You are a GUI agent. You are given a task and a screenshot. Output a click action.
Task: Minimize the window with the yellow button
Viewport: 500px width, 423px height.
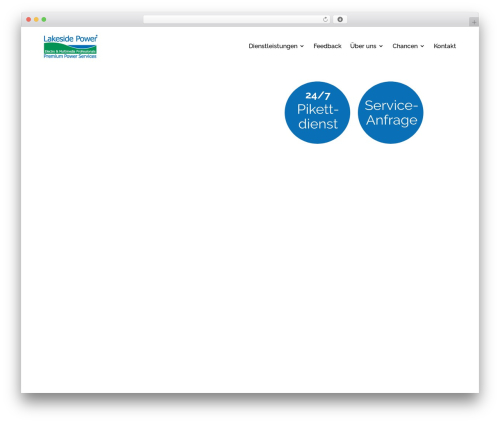pyautogui.click(x=36, y=19)
